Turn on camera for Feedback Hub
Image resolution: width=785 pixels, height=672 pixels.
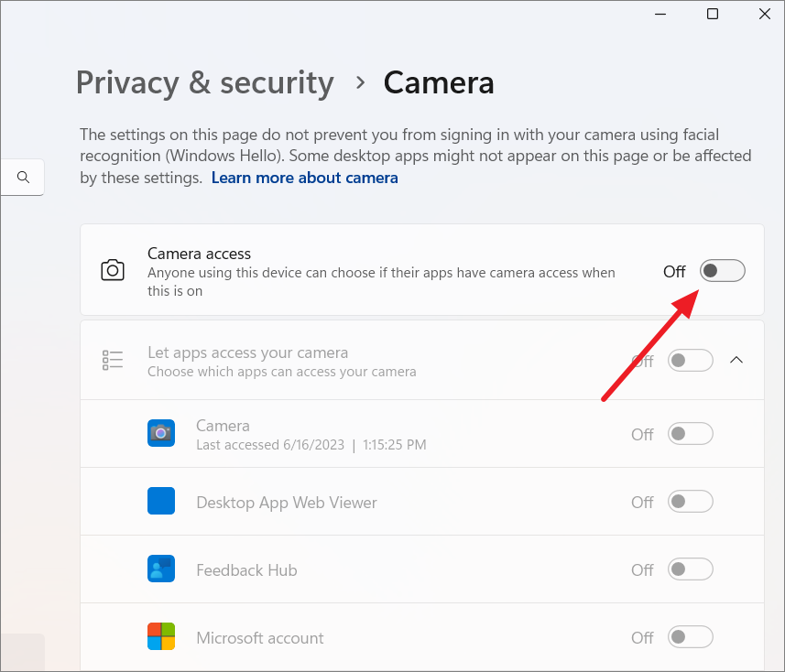[690, 569]
